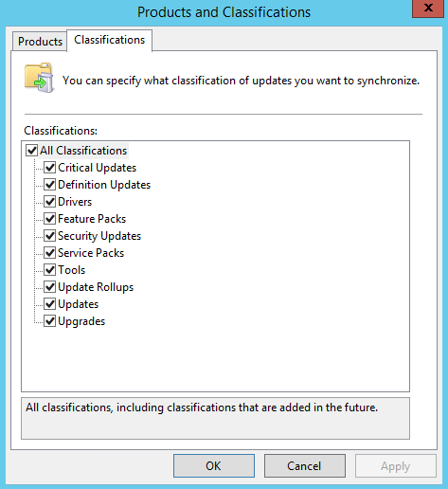The height and width of the screenshot is (489, 448).
Task: Uncheck the Tools checkbox
Action: (x=49, y=270)
